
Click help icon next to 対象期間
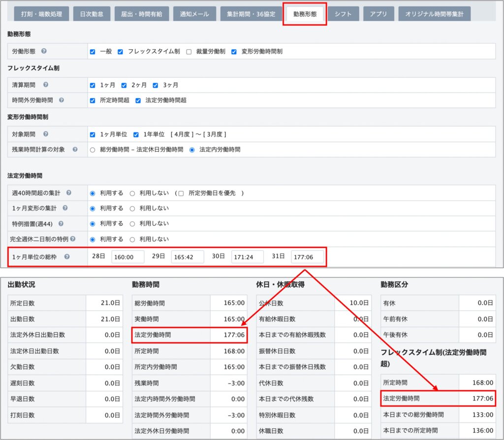(46, 134)
